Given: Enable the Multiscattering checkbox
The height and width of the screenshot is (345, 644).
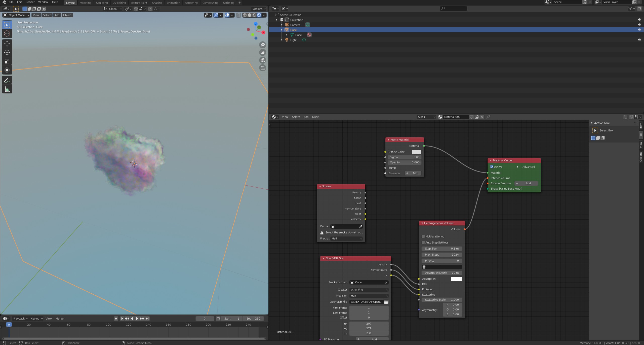Looking at the screenshot, I should click(423, 236).
